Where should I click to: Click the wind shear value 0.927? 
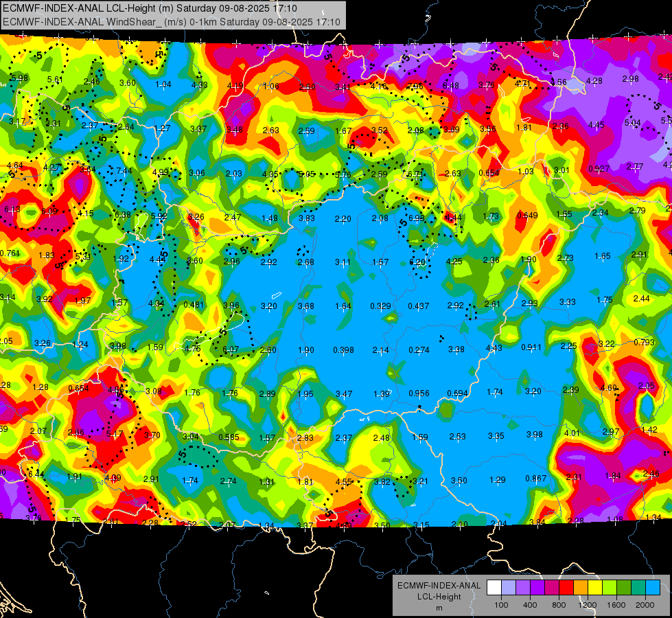pyautogui.click(x=599, y=168)
